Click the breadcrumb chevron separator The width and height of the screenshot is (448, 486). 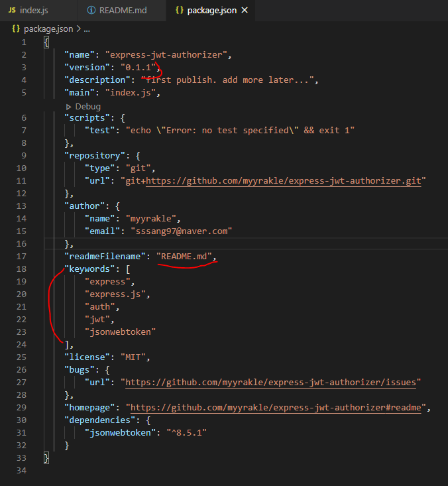[78, 29]
